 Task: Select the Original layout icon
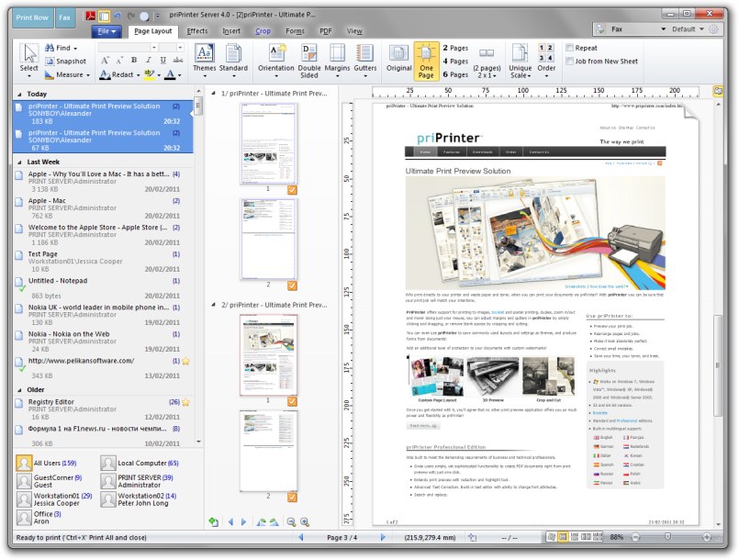(x=398, y=59)
